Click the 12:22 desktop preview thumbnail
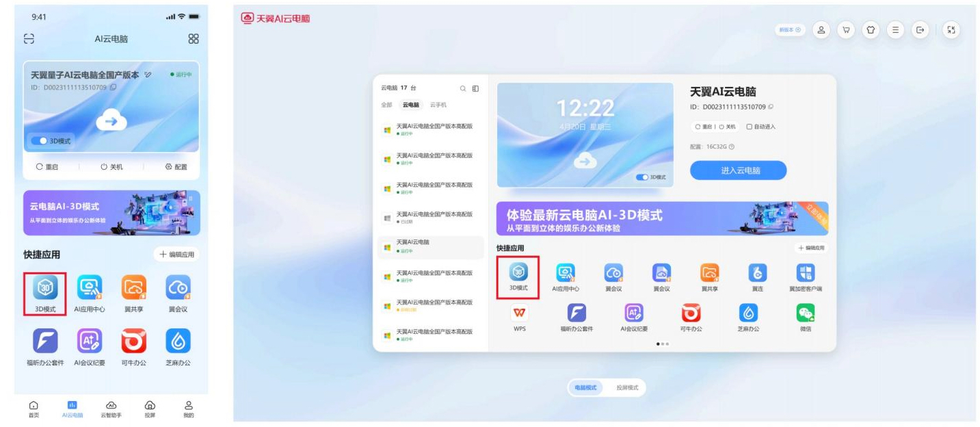The width and height of the screenshot is (980, 427). (x=585, y=135)
